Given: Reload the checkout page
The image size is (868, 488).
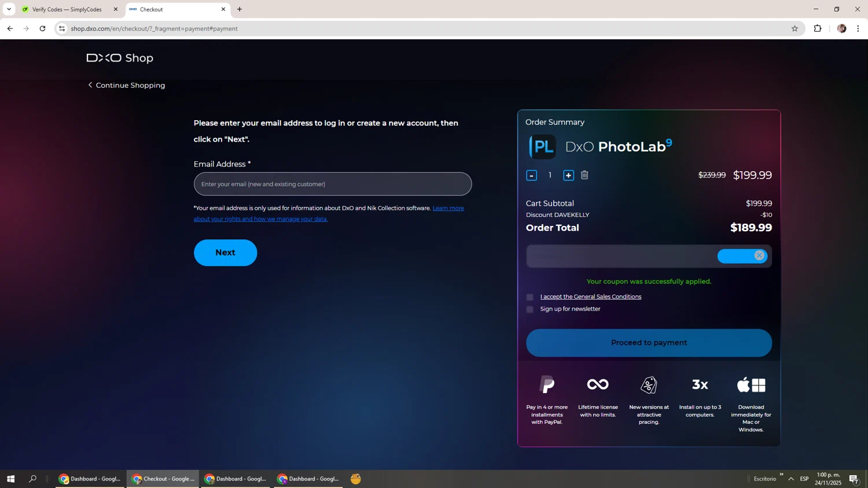Looking at the screenshot, I should (x=42, y=28).
